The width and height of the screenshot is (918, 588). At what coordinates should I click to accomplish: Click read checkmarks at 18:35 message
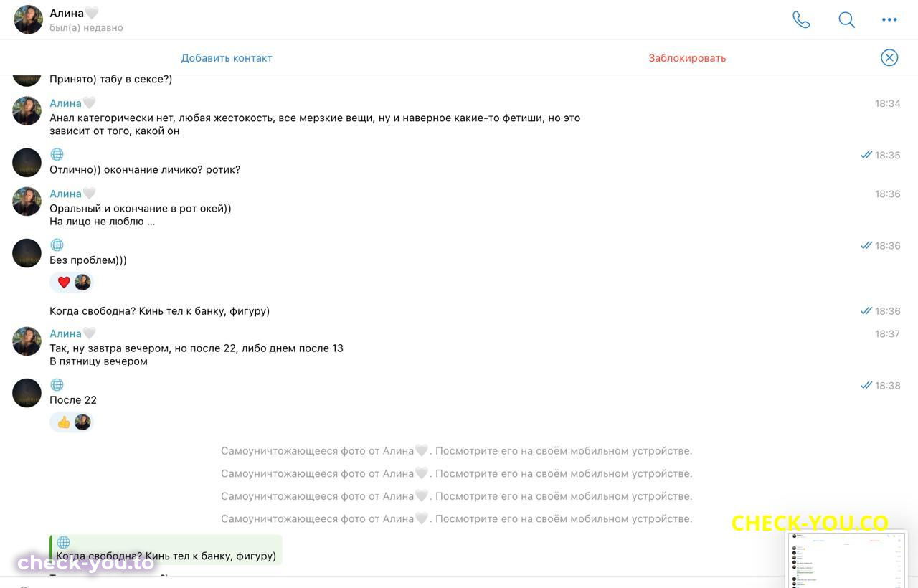pos(866,155)
